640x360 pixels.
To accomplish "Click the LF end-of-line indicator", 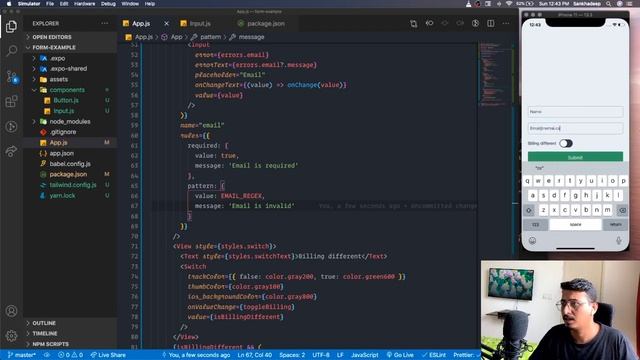I will [340, 355].
